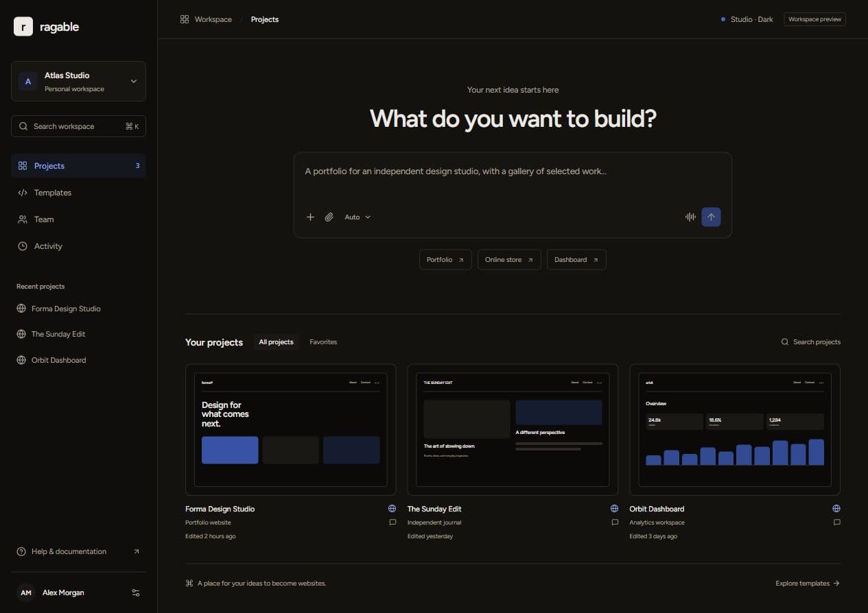The height and width of the screenshot is (613, 868).
Task: Click the Activity clock icon
Action: [23, 246]
